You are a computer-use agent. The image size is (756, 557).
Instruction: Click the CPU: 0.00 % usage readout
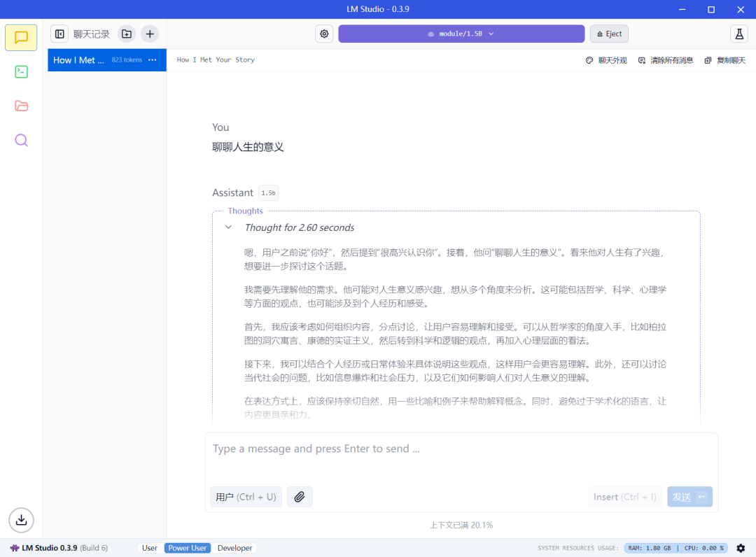704,548
